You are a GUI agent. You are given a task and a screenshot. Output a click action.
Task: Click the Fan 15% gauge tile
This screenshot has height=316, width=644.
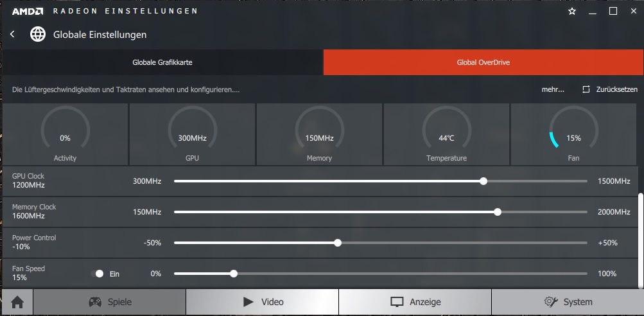click(x=573, y=134)
